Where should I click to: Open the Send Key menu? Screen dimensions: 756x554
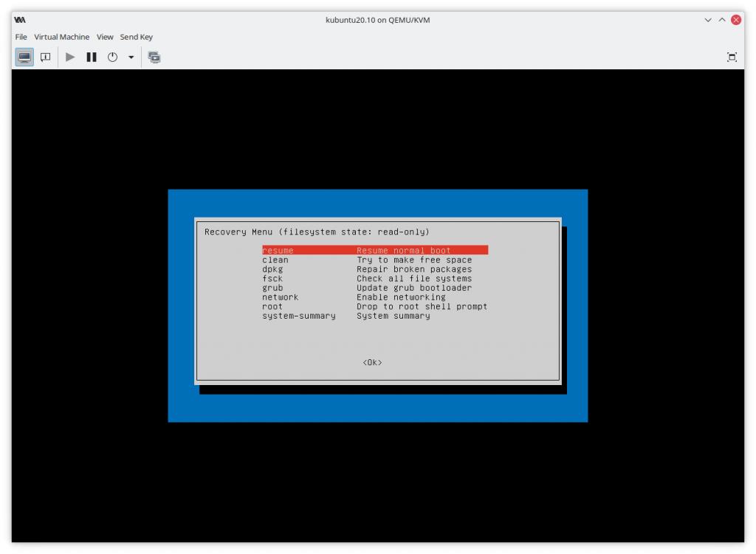click(x=137, y=37)
